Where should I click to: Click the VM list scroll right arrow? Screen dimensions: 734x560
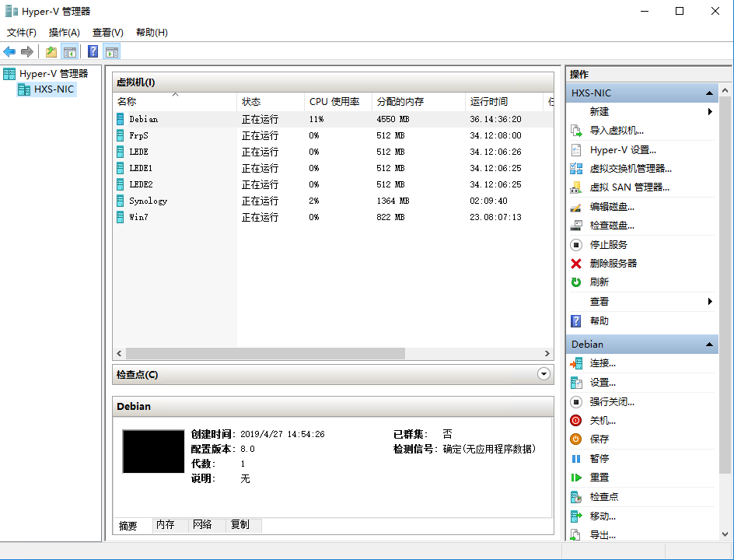[547, 354]
